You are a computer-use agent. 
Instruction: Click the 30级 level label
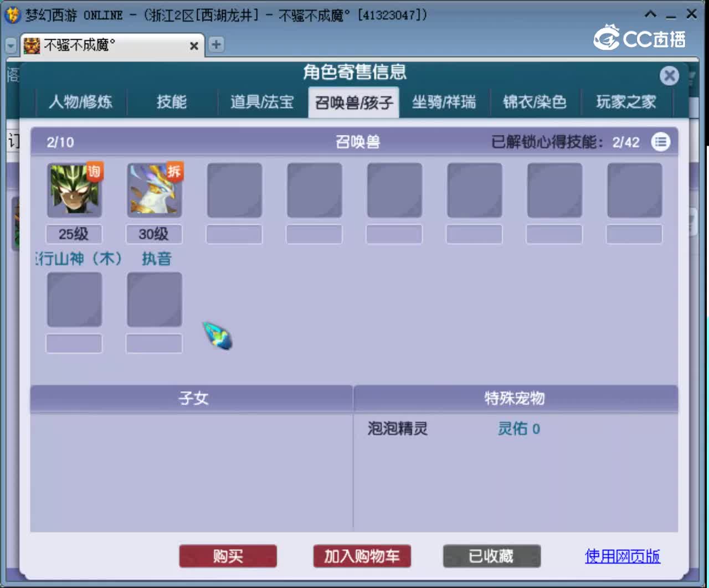coord(154,234)
